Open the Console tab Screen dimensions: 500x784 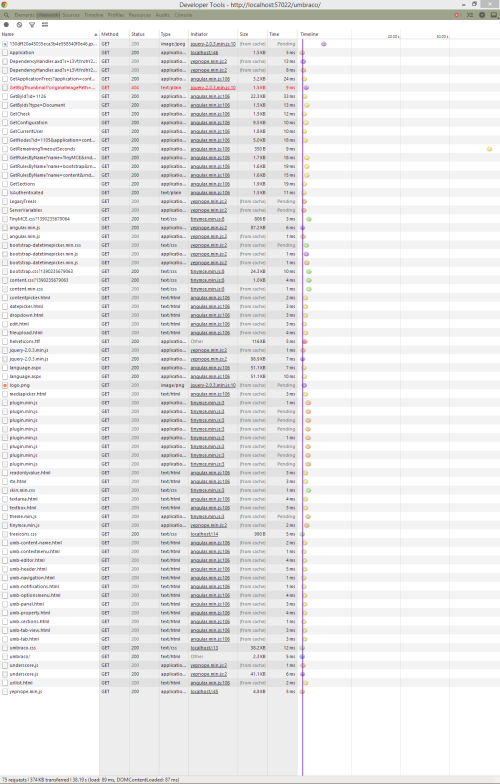183,15
